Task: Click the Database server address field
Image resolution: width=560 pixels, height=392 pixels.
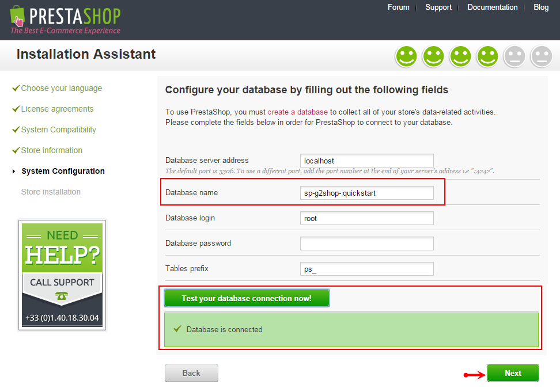Action: (367, 161)
